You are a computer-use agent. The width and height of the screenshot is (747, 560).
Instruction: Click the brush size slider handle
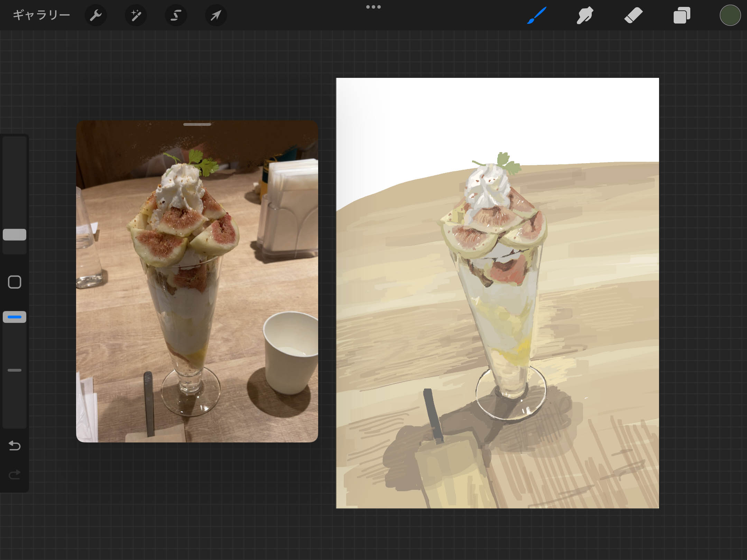(x=15, y=234)
